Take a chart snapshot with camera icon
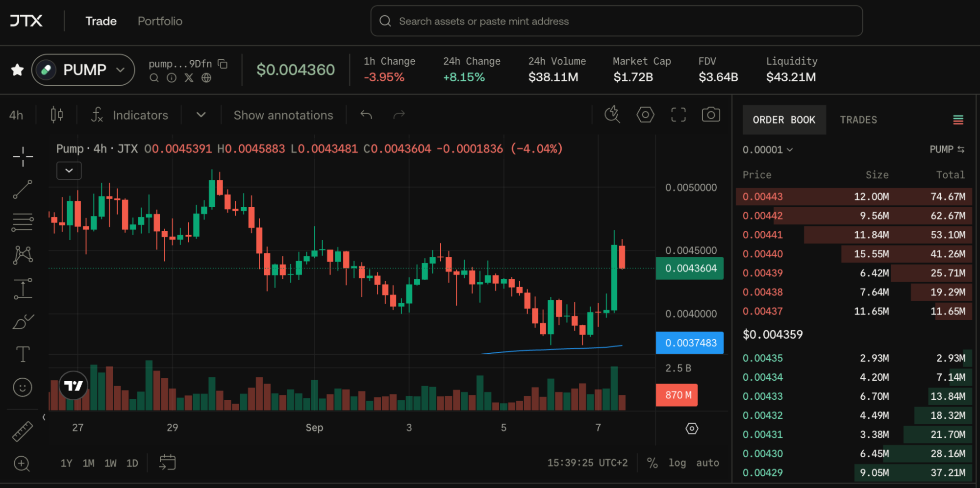Screen dimensions: 980x488 (x=711, y=115)
